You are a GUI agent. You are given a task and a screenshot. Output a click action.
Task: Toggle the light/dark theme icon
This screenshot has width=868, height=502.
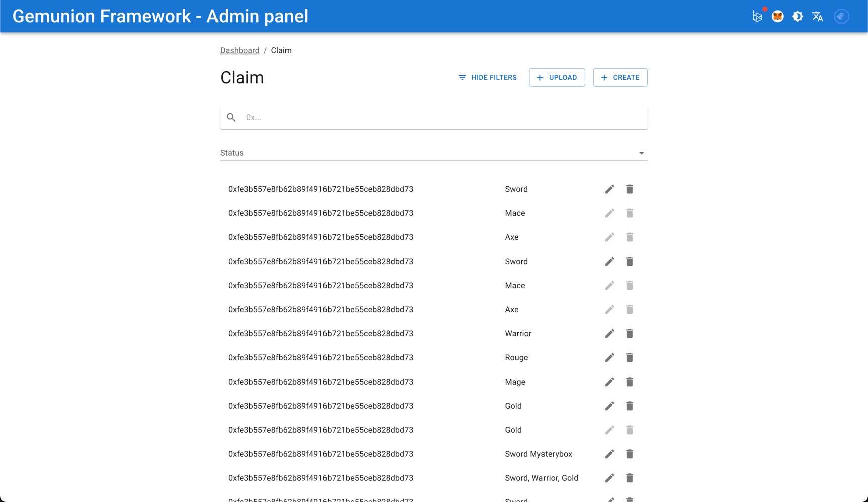point(798,16)
